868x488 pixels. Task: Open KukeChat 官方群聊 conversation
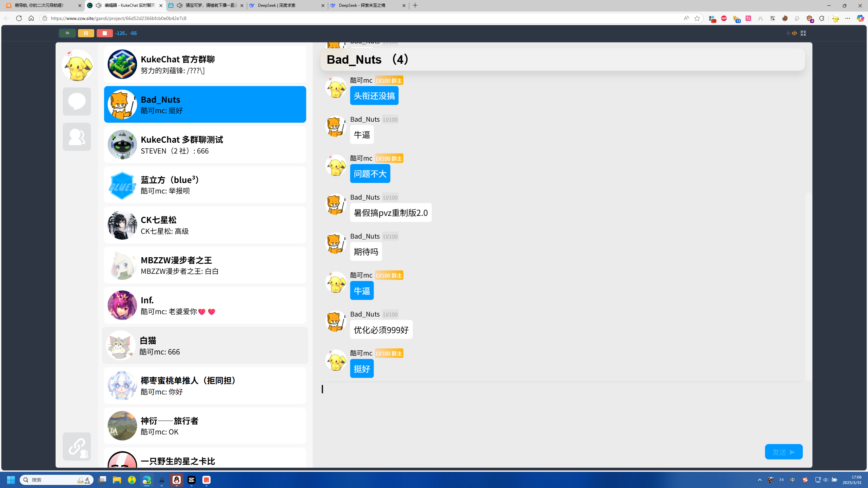tap(205, 64)
